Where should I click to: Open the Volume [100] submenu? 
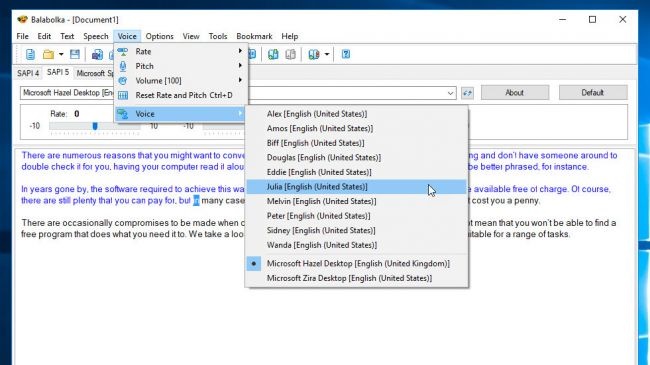[x=181, y=80]
